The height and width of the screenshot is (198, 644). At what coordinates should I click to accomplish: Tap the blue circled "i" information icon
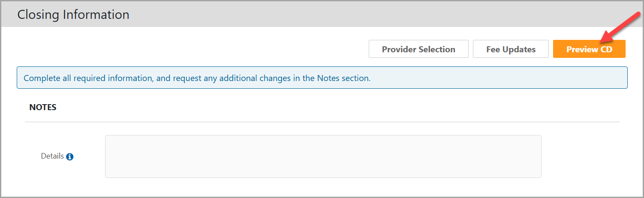tap(70, 157)
